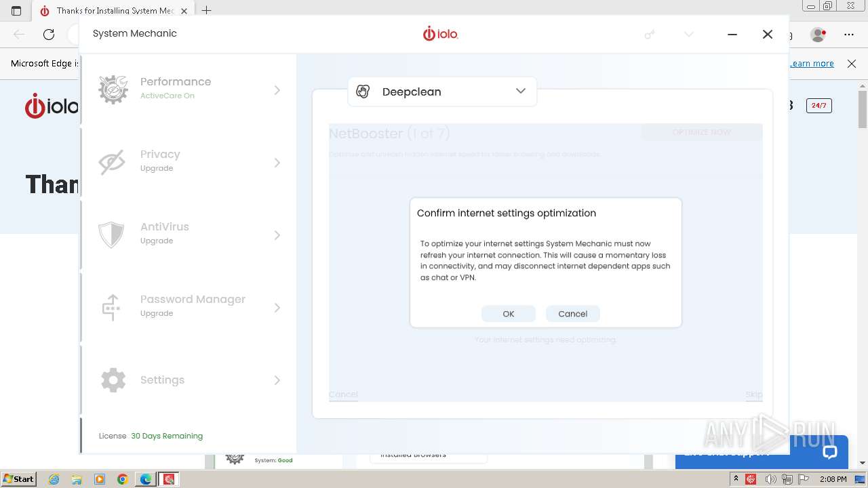
Task: Click the Password Manager key icon
Action: click(x=111, y=308)
